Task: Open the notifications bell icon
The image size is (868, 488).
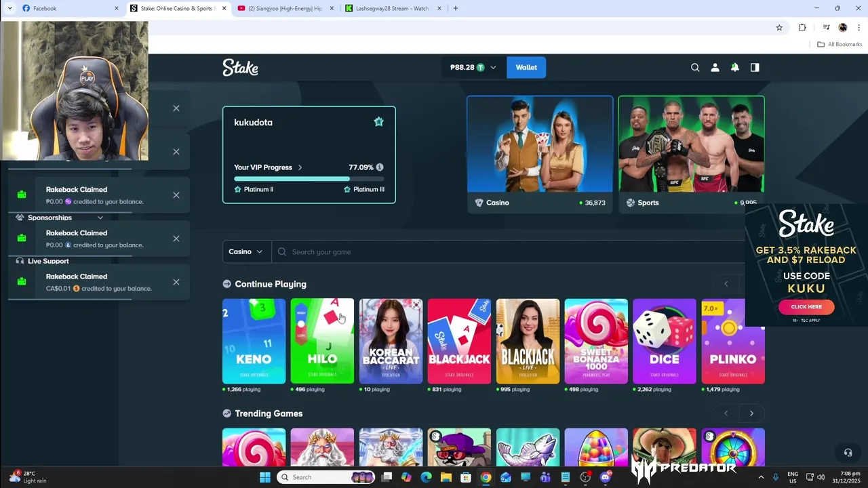Action: (x=734, y=67)
